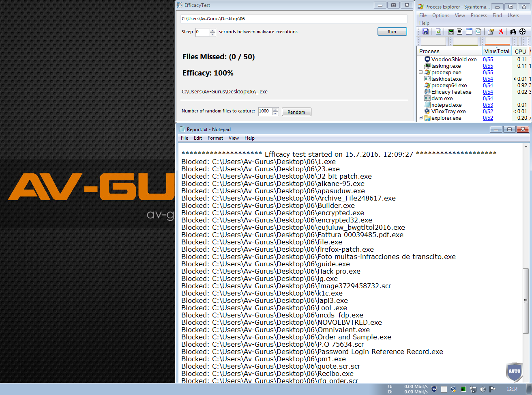Sort by the Process column header
This screenshot has height=395, width=532.
450,51
